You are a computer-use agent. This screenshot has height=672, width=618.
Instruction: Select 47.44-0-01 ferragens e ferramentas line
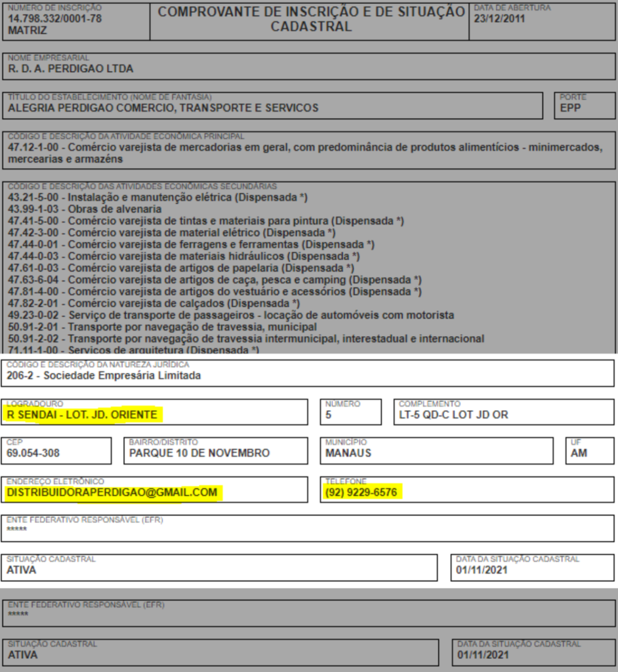(x=191, y=244)
